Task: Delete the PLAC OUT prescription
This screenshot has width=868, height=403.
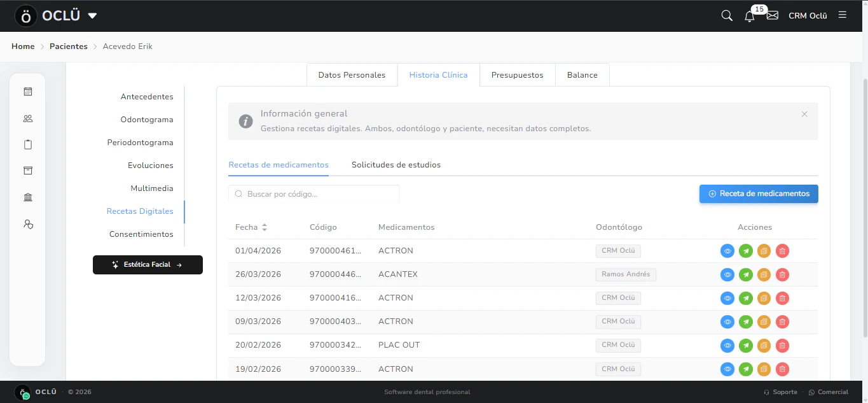Action: tap(783, 345)
